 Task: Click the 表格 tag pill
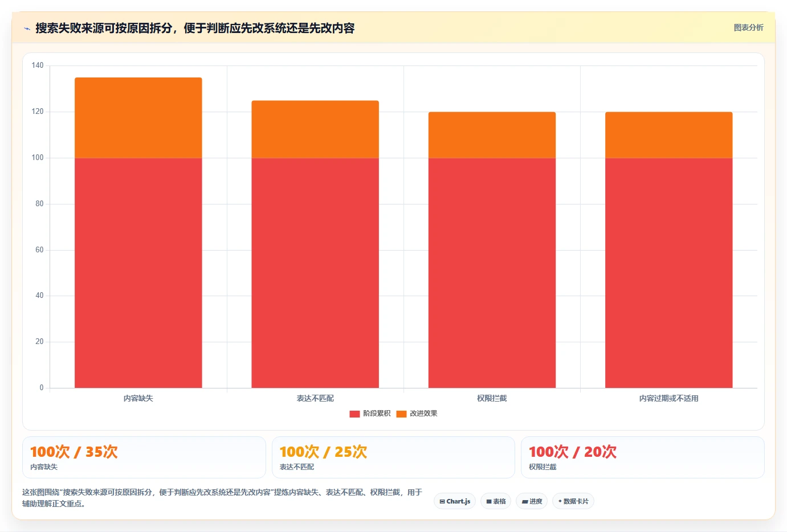pyautogui.click(x=496, y=501)
